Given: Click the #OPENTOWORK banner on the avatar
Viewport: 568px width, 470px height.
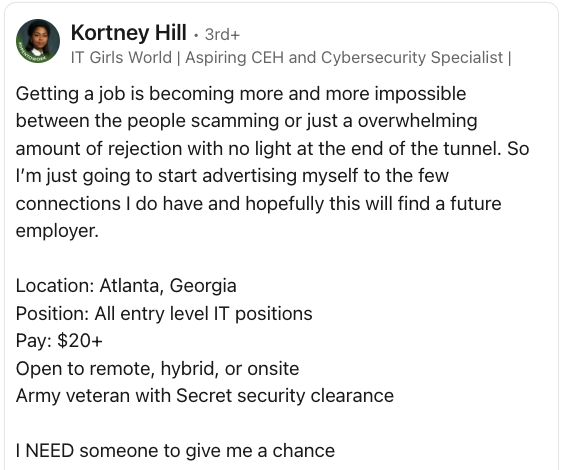Looking at the screenshot, I should click(x=31, y=54).
